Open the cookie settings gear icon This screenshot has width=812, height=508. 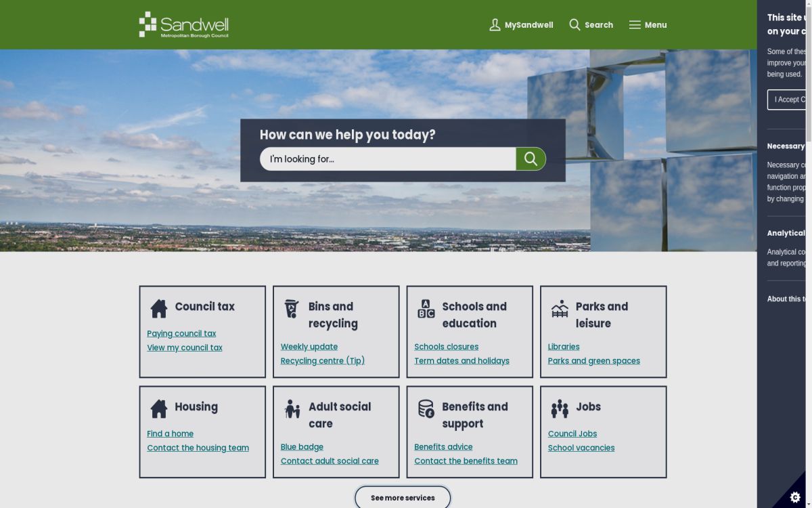pos(795,496)
